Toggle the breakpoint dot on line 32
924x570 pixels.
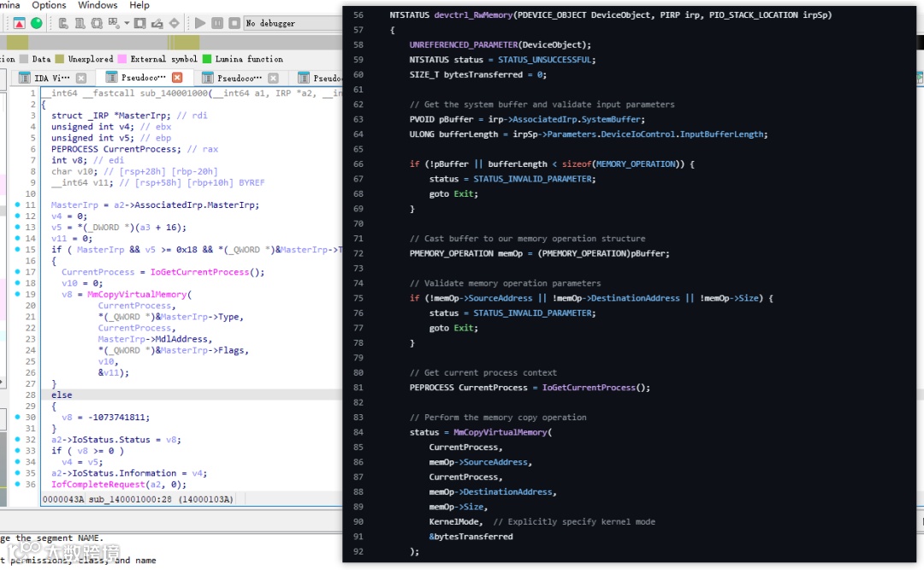point(18,439)
